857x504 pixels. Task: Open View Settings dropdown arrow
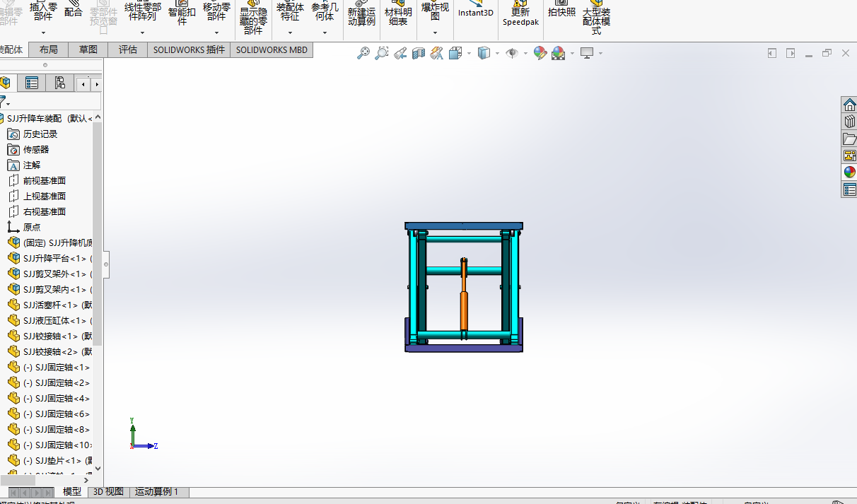click(x=600, y=54)
